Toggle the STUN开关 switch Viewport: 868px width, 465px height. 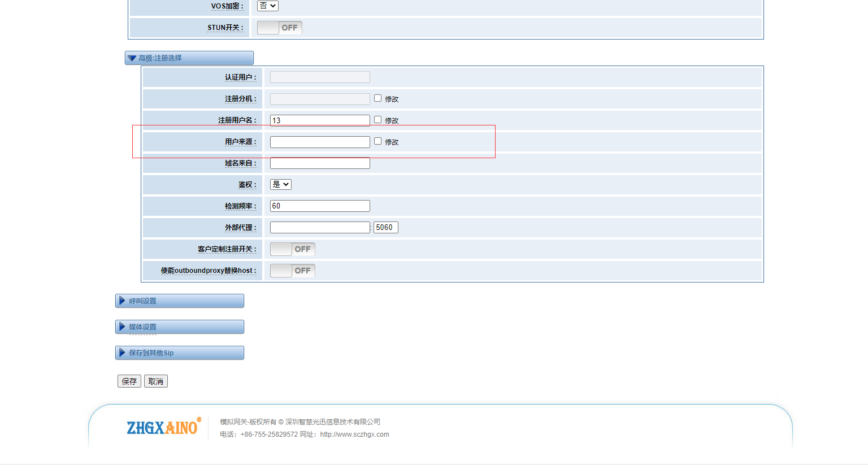pyautogui.click(x=279, y=28)
